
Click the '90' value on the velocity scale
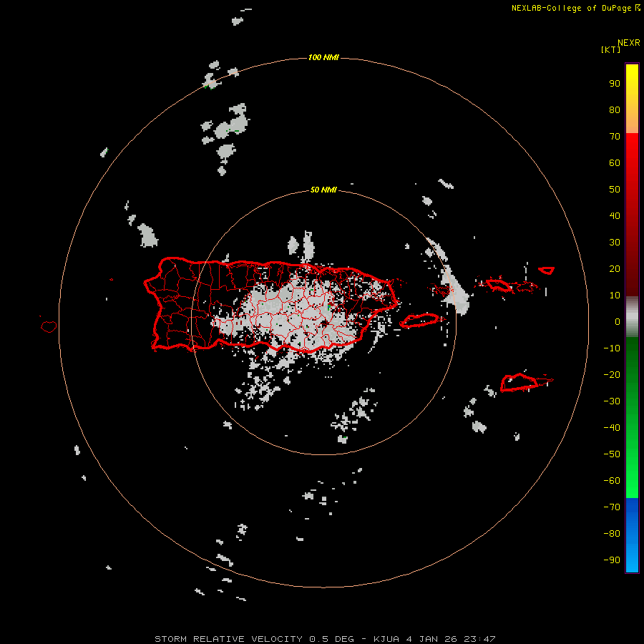(615, 84)
